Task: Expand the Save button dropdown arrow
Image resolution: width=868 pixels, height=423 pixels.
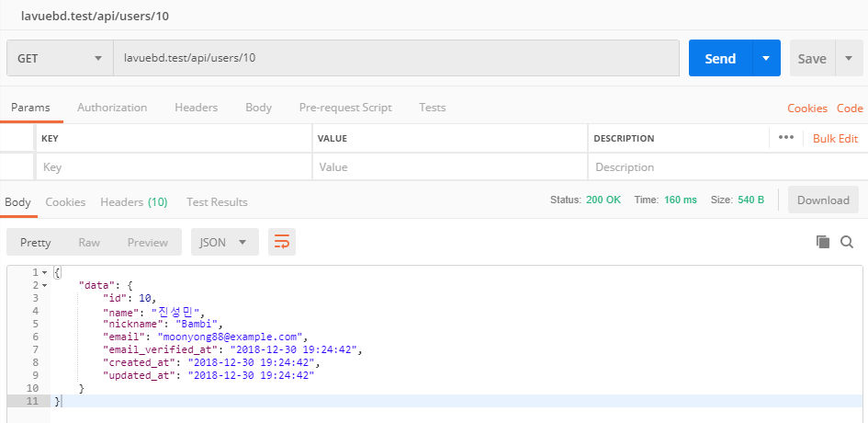Action: 847,58
